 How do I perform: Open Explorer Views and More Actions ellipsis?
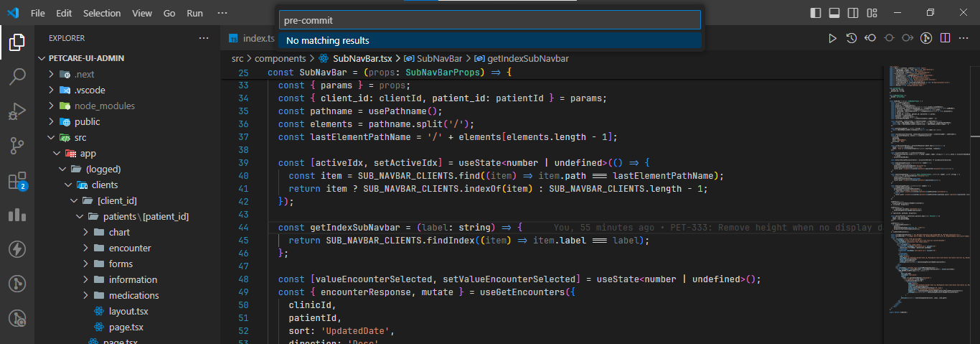pos(204,38)
